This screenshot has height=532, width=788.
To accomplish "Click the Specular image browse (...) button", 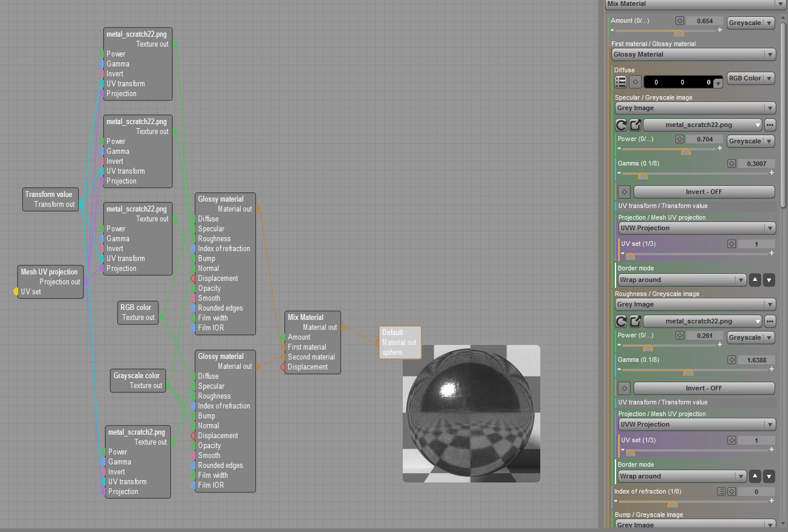I will pos(770,125).
